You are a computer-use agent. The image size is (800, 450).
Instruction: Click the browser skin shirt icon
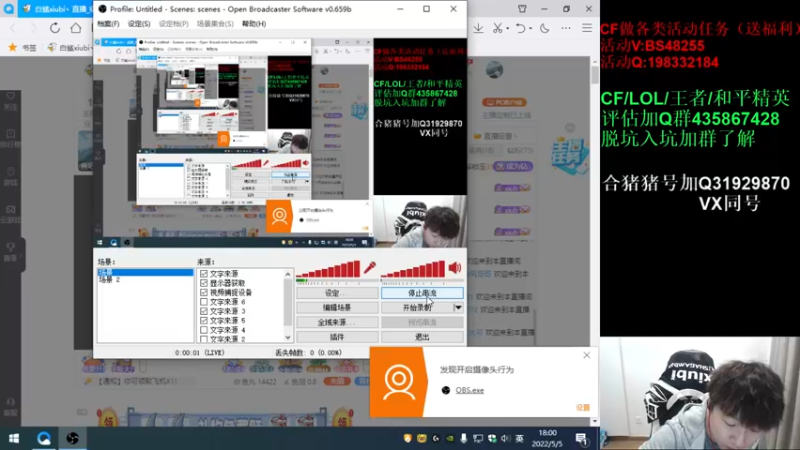pyautogui.click(x=522, y=9)
